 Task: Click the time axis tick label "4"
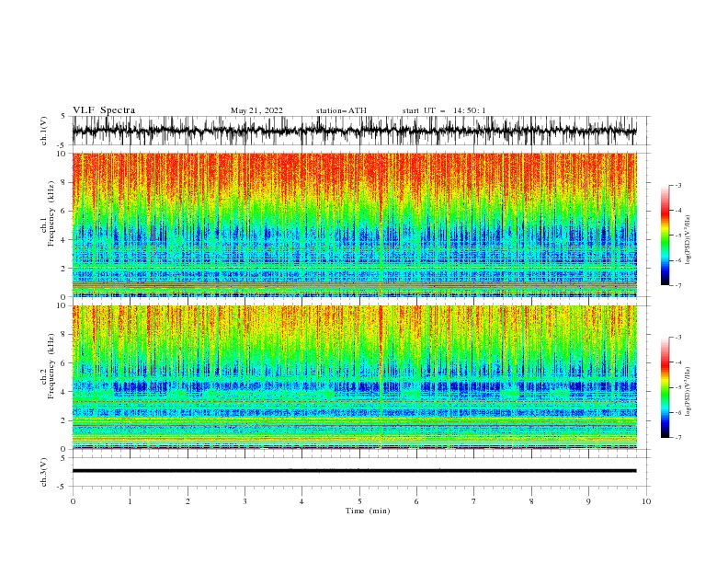(x=301, y=501)
